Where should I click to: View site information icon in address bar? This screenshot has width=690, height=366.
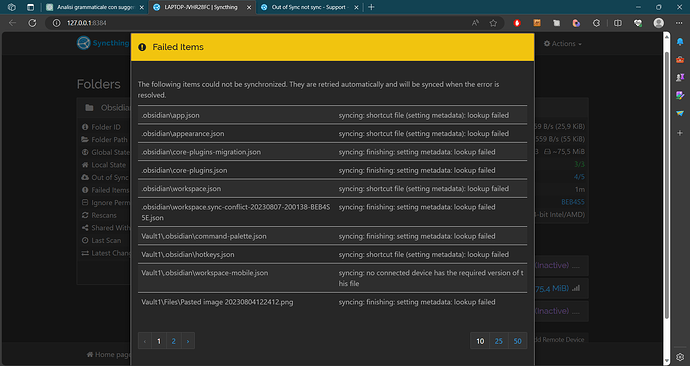point(56,23)
